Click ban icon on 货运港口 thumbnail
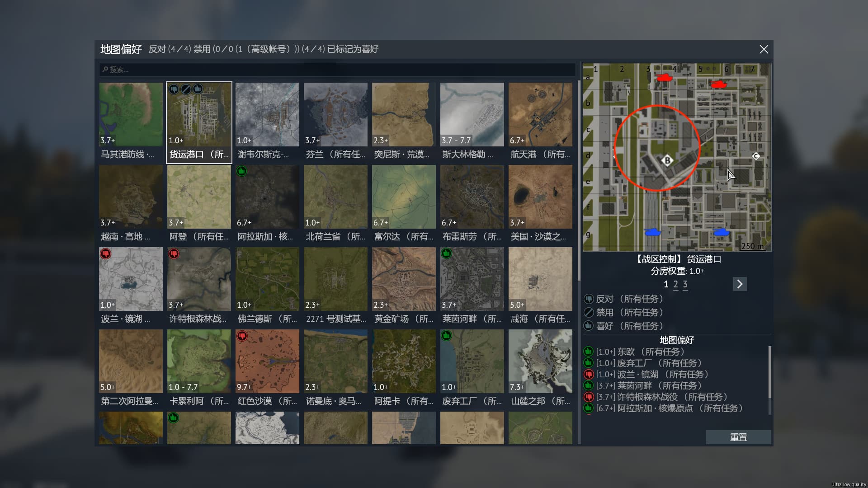The image size is (868, 488). [186, 89]
